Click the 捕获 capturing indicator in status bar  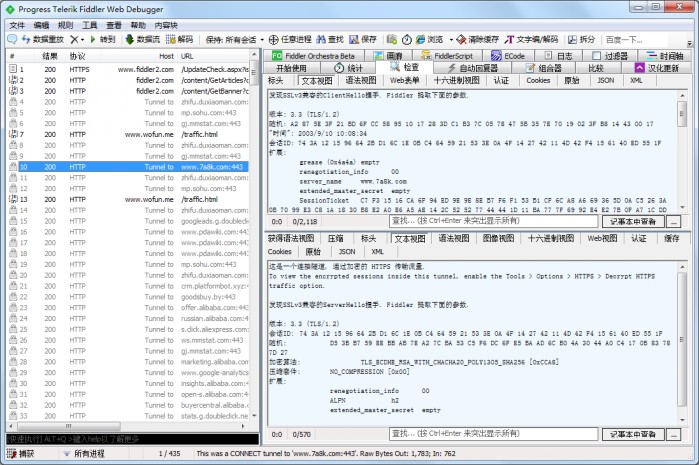coord(21,453)
